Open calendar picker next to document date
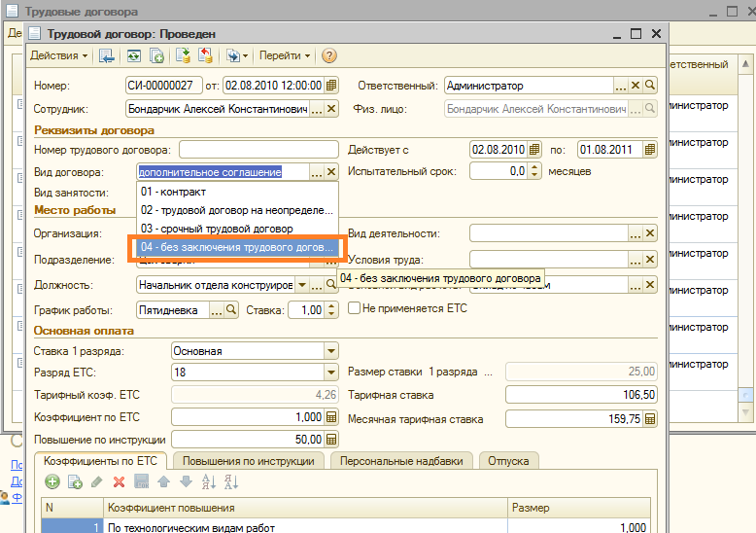This screenshot has width=756, height=533. (331, 86)
